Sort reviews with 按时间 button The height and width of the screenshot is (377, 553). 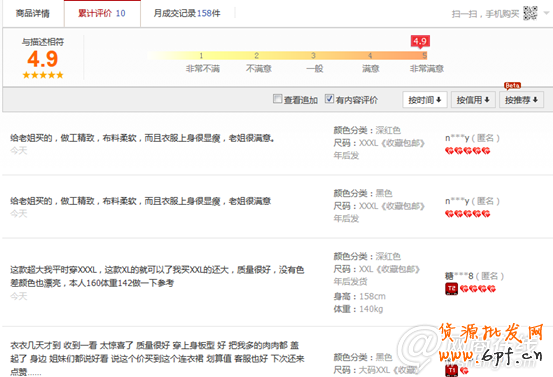pyautogui.click(x=425, y=100)
